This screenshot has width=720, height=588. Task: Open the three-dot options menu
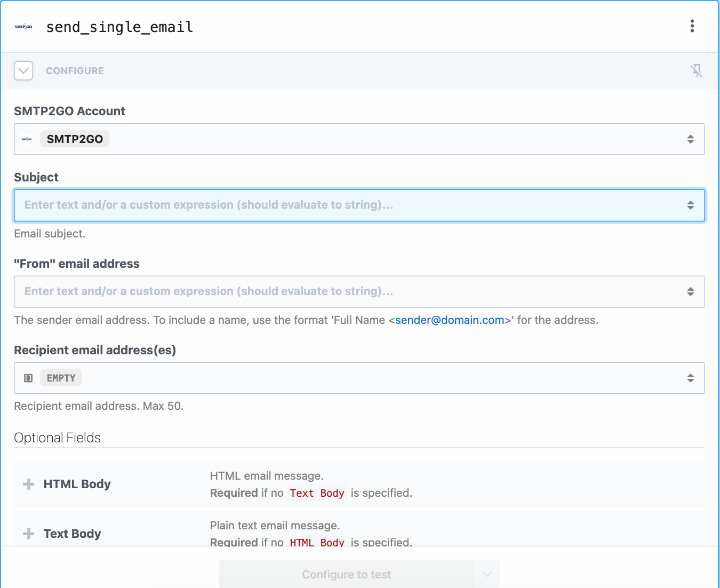pos(692,26)
